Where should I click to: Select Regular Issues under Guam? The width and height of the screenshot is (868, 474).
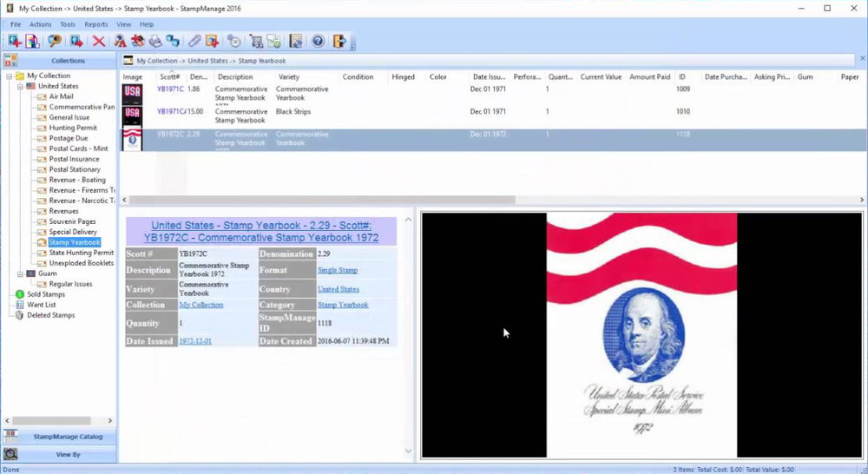click(71, 284)
